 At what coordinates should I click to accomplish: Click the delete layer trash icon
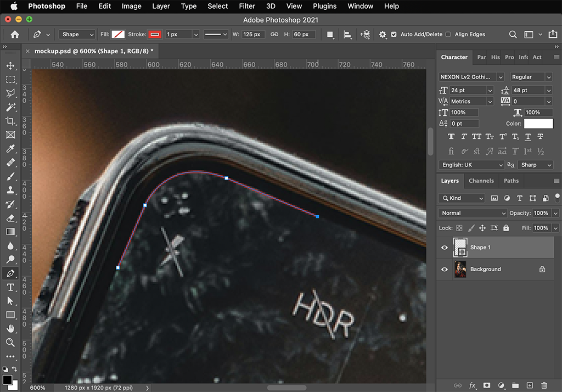pyautogui.click(x=544, y=385)
